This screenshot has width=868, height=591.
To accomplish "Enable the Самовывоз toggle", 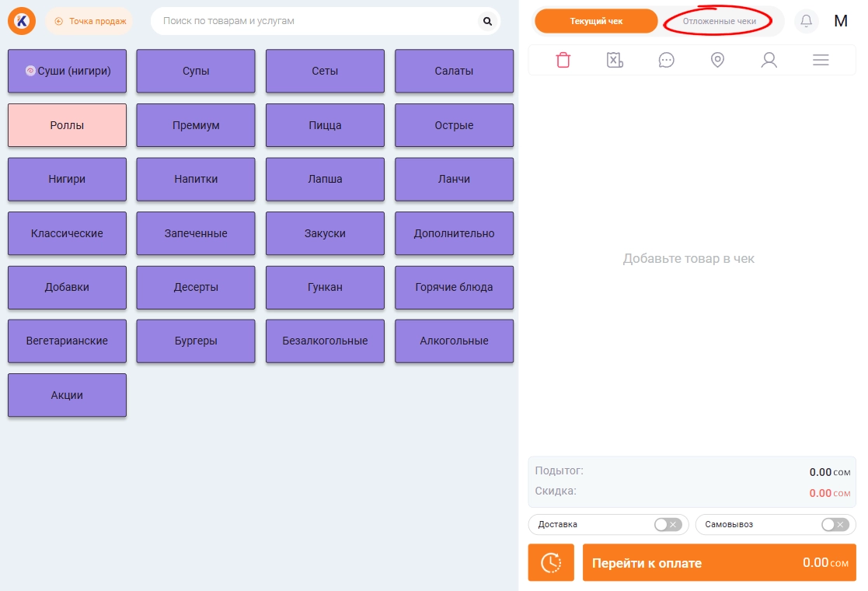I will 835,524.
